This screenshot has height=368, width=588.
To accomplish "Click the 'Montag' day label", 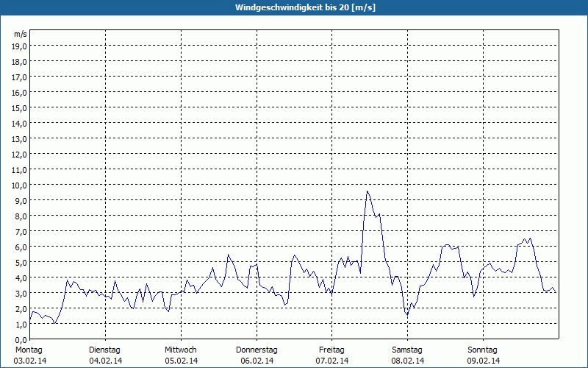I will (x=29, y=350).
